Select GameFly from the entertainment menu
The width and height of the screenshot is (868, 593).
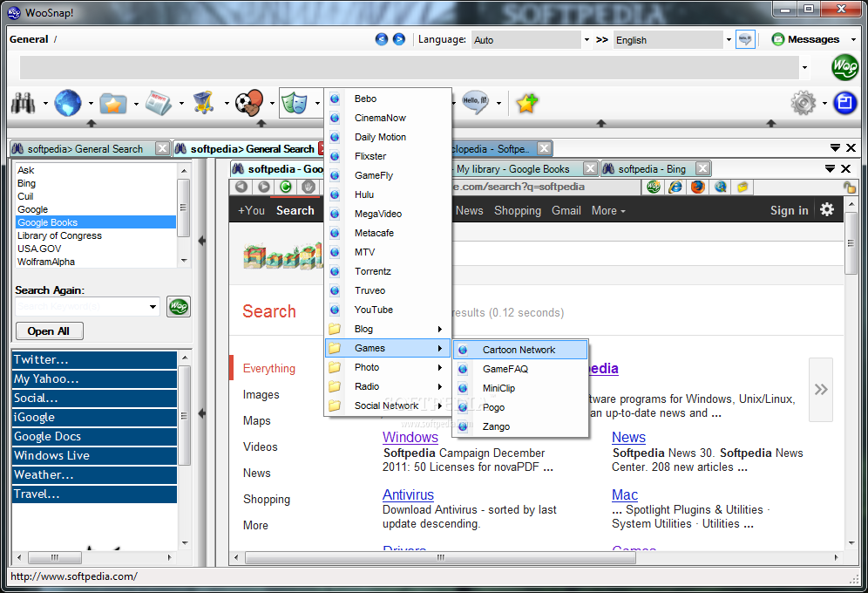[x=388, y=175]
